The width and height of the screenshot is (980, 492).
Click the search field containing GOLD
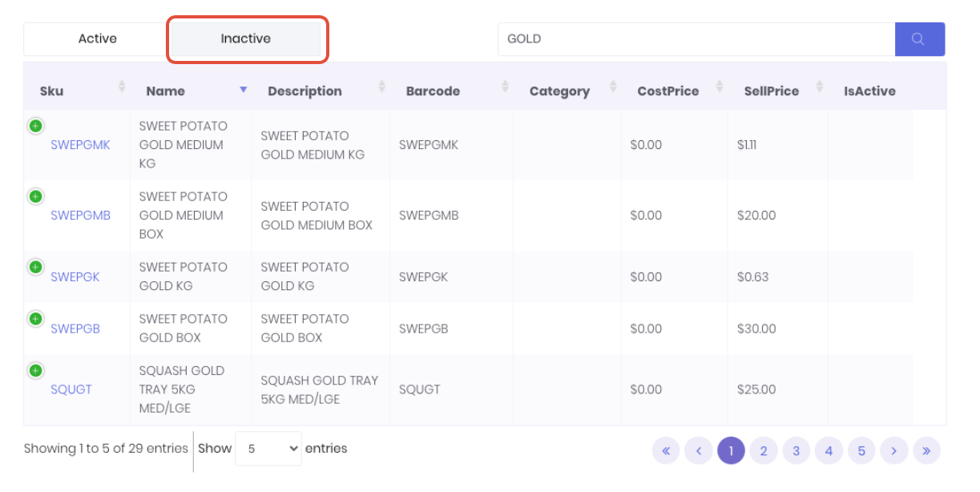[x=696, y=39]
